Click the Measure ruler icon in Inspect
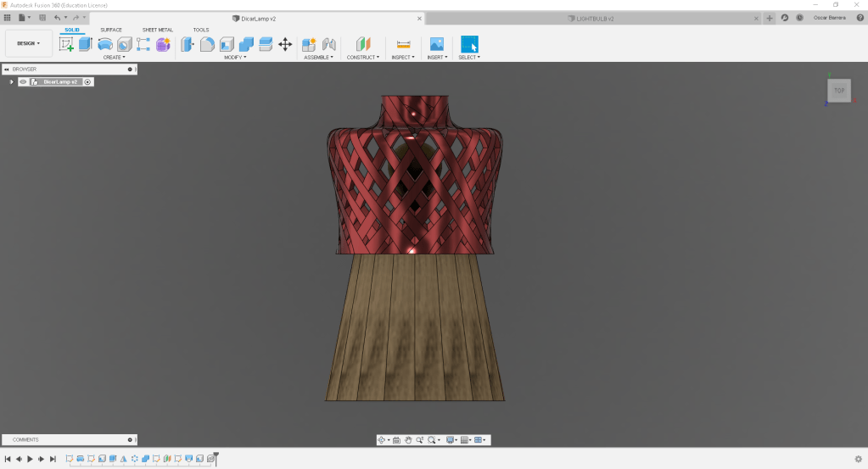 pos(403,44)
